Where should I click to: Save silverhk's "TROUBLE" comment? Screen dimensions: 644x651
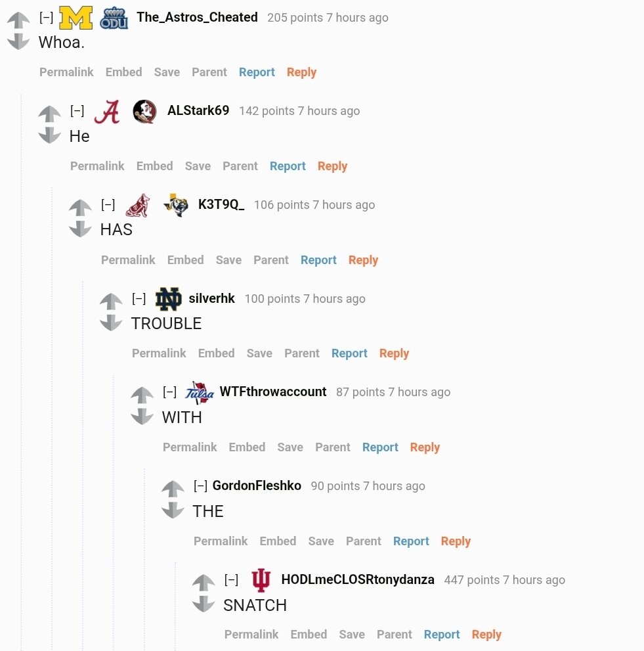(x=259, y=353)
